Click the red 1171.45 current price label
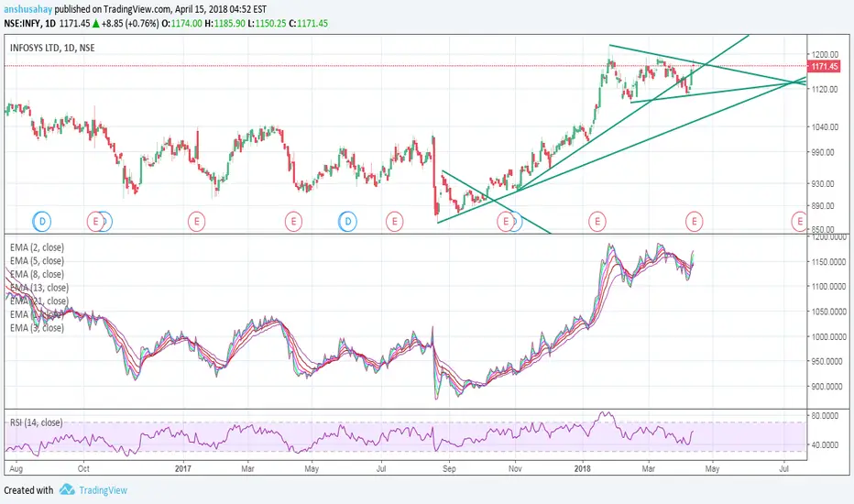The width and height of the screenshot is (854, 504). (825, 67)
